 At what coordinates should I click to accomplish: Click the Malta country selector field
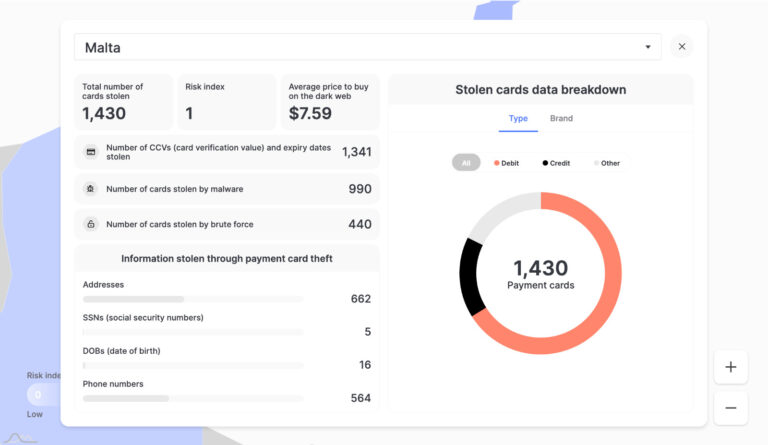coord(367,47)
